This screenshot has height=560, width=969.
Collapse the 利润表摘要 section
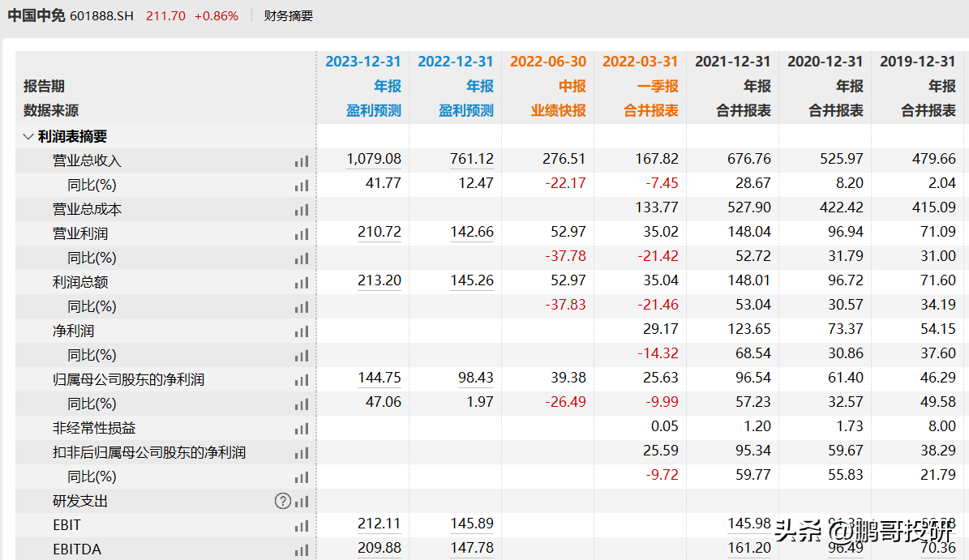tap(28, 136)
